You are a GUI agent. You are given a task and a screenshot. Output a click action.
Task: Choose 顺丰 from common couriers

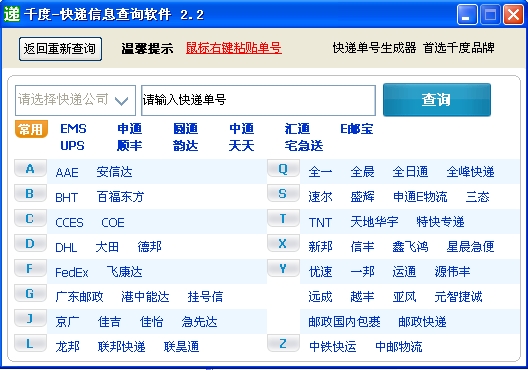[130, 146]
